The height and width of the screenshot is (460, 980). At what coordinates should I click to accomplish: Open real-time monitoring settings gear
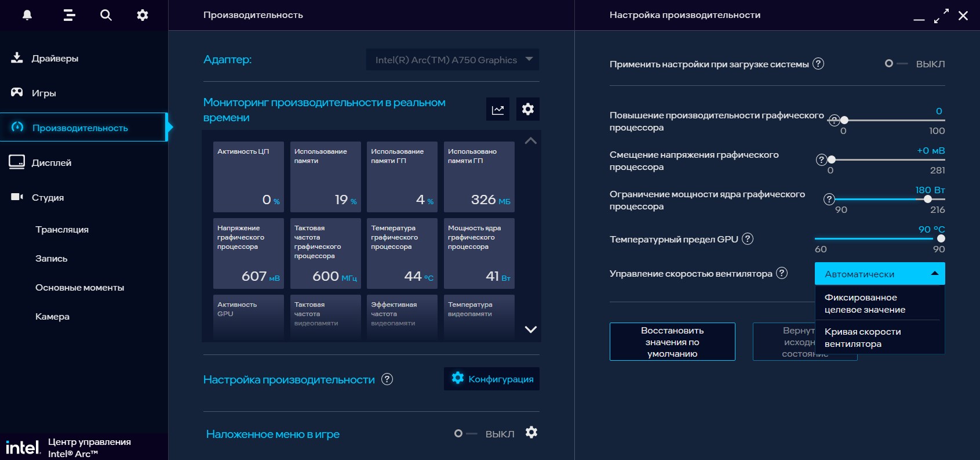(528, 109)
